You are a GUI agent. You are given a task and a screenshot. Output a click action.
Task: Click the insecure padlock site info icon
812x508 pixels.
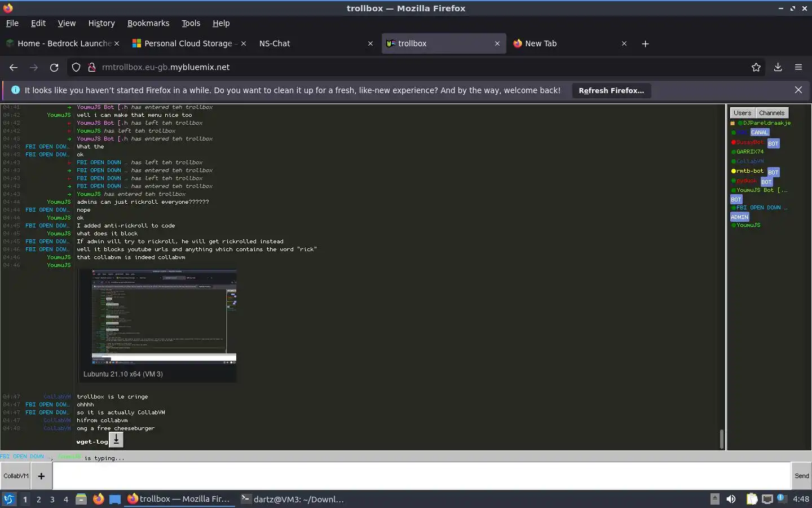click(x=92, y=67)
